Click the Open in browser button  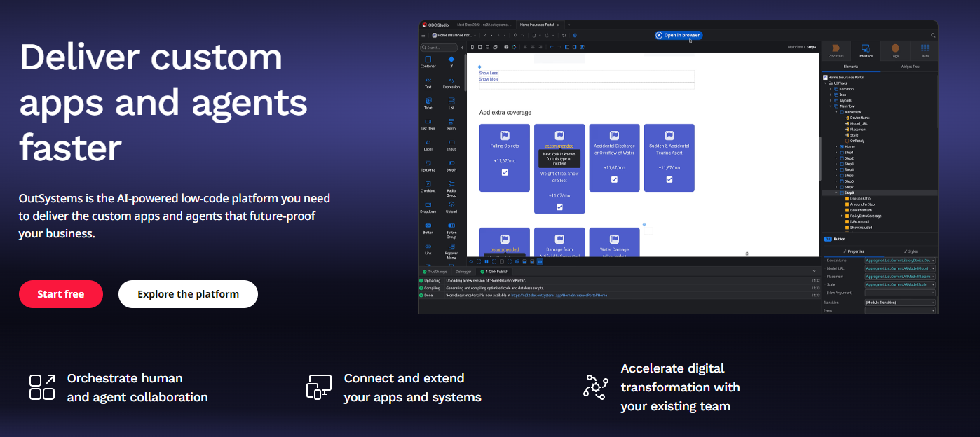coord(678,34)
